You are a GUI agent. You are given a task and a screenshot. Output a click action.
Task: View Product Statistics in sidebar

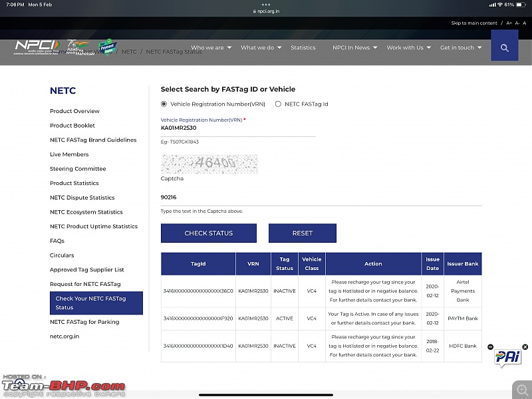coord(74,184)
